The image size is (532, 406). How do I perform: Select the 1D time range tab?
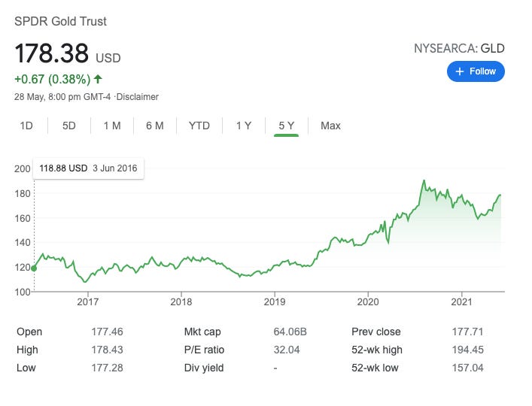pyautogui.click(x=26, y=126)
